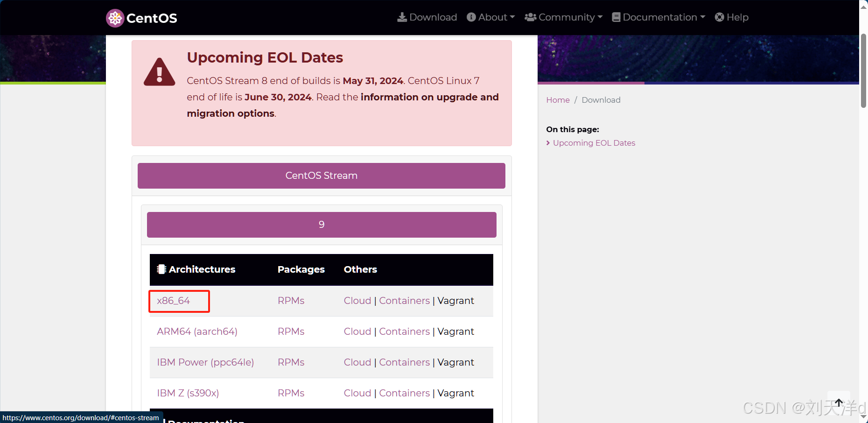Select the version 9 tab button
The width and height of the screenshot is (868, 423).
click(x=321, y=225)
